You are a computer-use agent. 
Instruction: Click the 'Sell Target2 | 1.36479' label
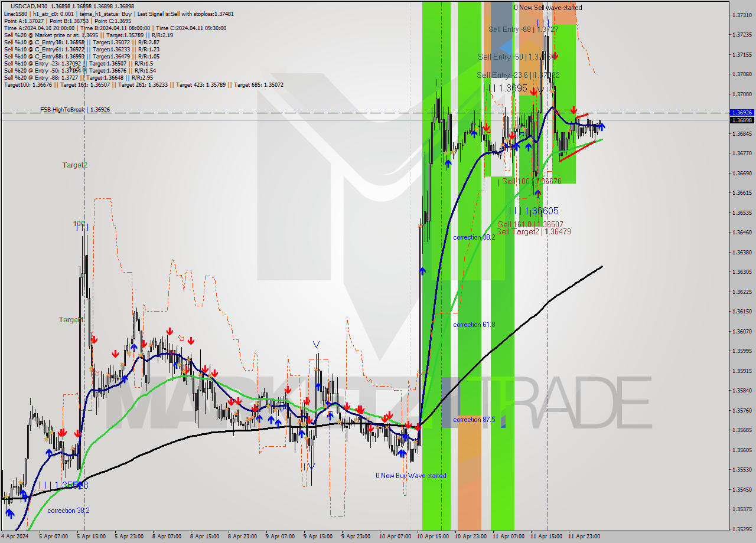[533, 231]
